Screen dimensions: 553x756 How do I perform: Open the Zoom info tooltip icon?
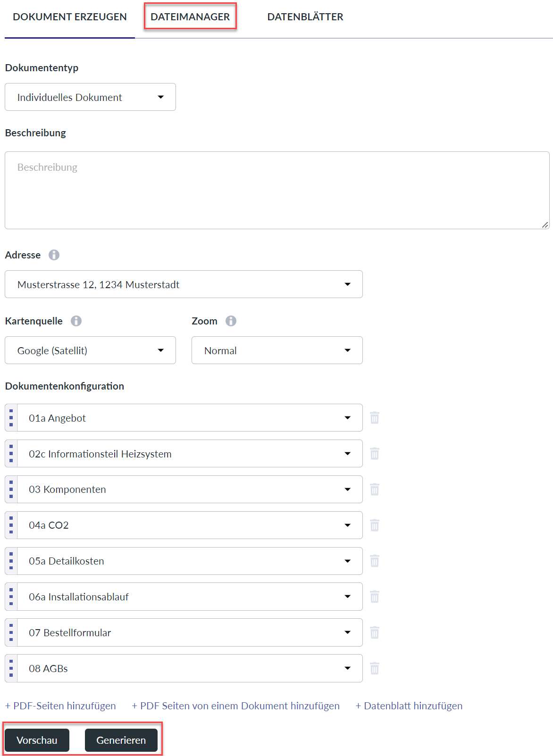coord(231,321)
